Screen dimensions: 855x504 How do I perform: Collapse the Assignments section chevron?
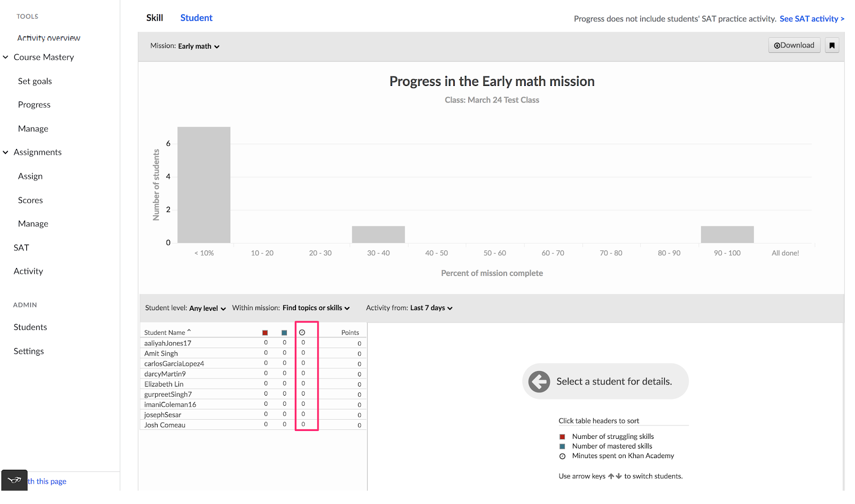point(6,152)
